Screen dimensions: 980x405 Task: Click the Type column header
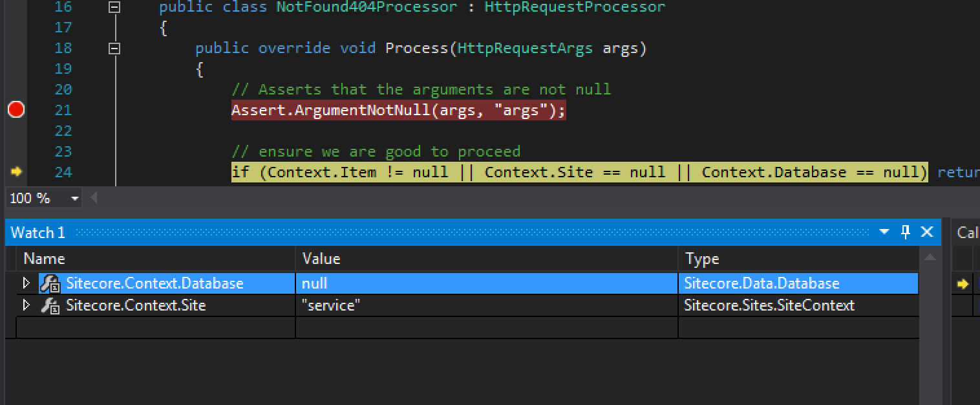pyautogui.click(x=798, y=259)
